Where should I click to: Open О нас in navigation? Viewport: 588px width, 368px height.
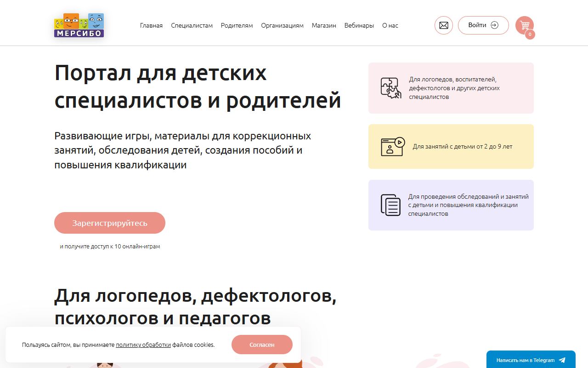point(390,25)
